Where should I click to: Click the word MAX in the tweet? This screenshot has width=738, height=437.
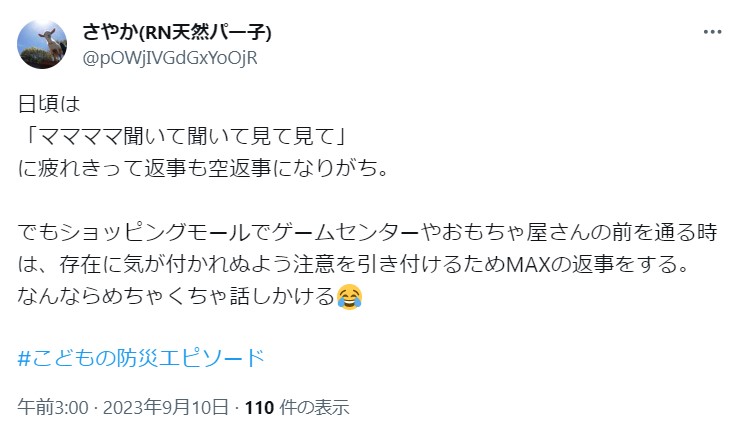coord(528,265)
